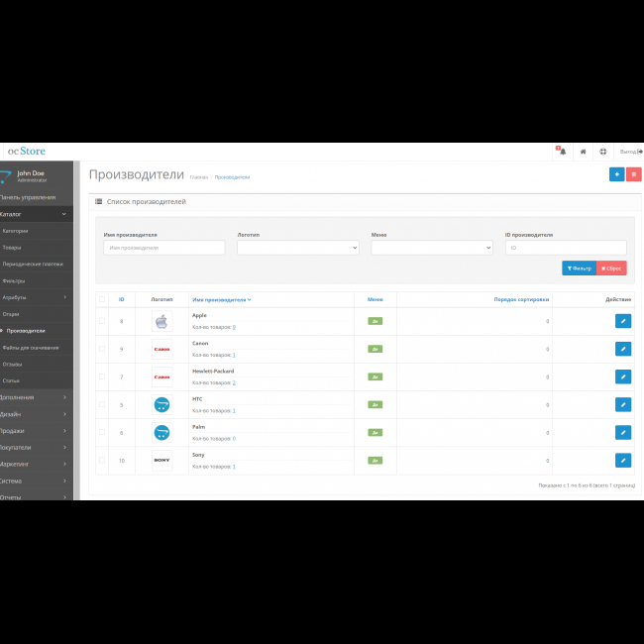644x644 pixels.
Task: Tick the checkbox for the Apple row
Action: 101,321
